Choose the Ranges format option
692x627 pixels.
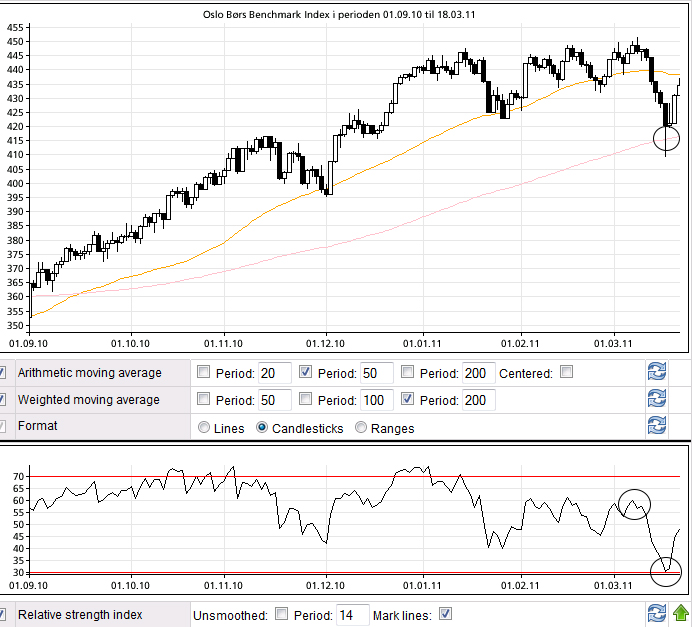tap(361, 428)
